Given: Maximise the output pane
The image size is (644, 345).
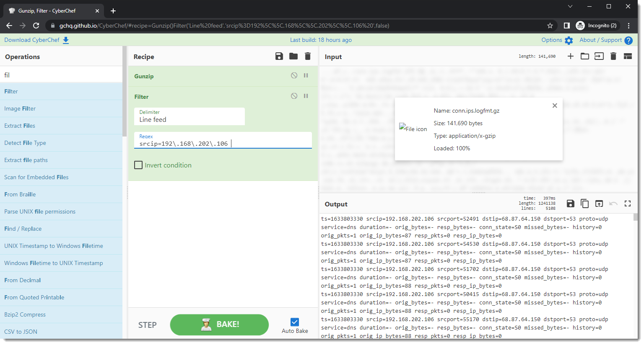Looking at the screenshot, I should (x=627, y=204).
